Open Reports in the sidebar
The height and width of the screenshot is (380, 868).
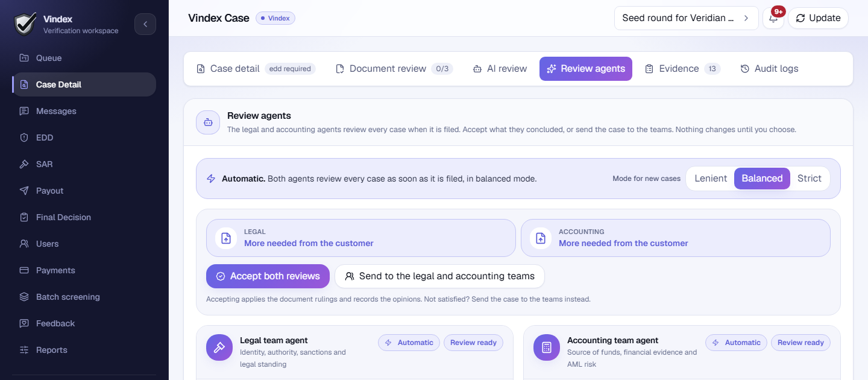(x=84, y=350)
